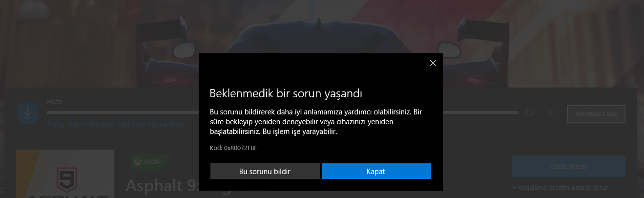The width and height of the screenshot is (644, 198).
Task: Close the error dialog with the X icon
Action: coord(433,63)
